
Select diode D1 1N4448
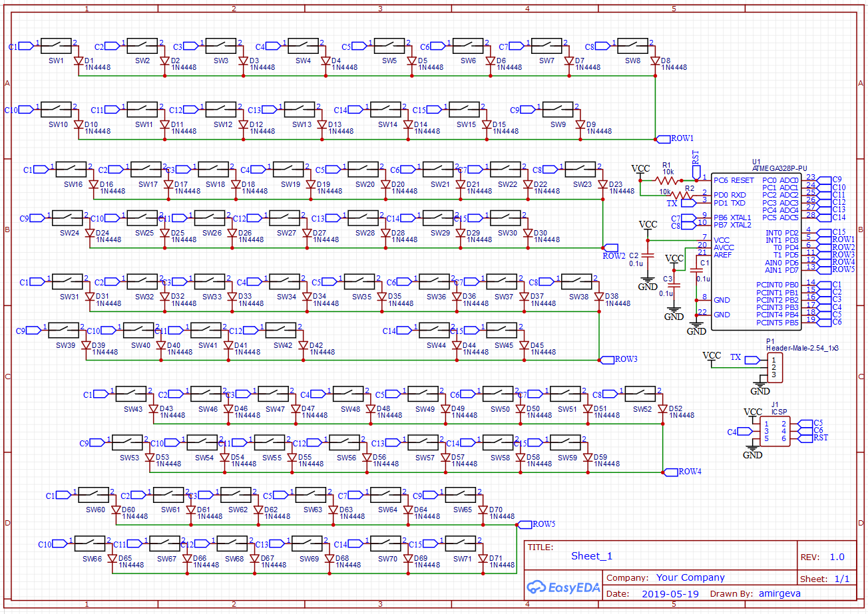80,61
